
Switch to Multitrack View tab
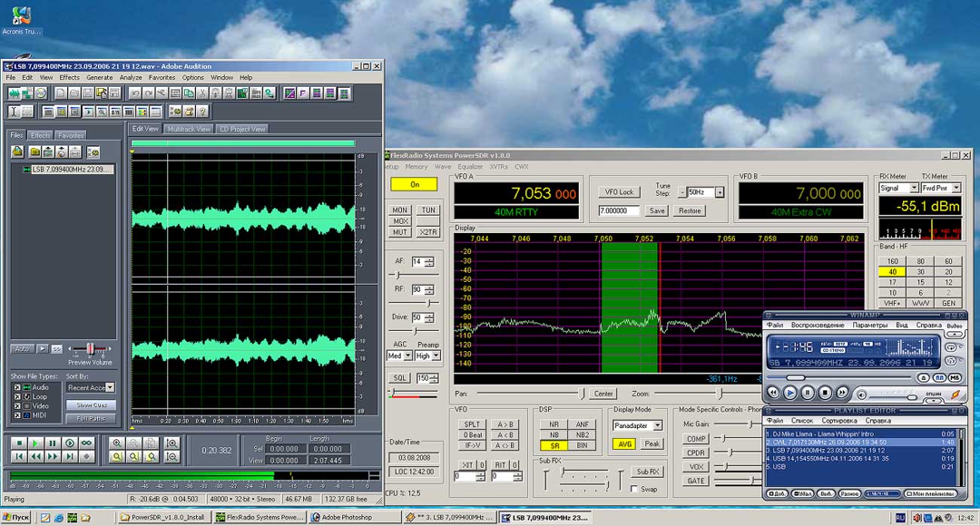coord(188,129)
